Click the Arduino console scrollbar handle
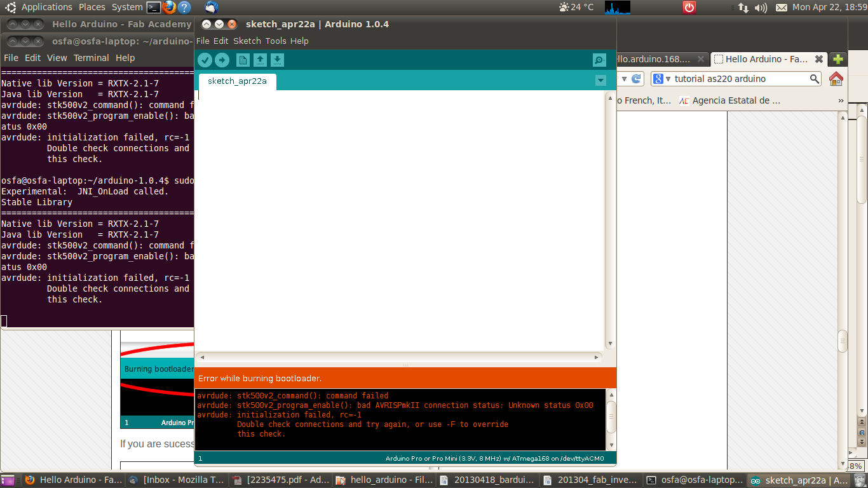 coord(611,416)
